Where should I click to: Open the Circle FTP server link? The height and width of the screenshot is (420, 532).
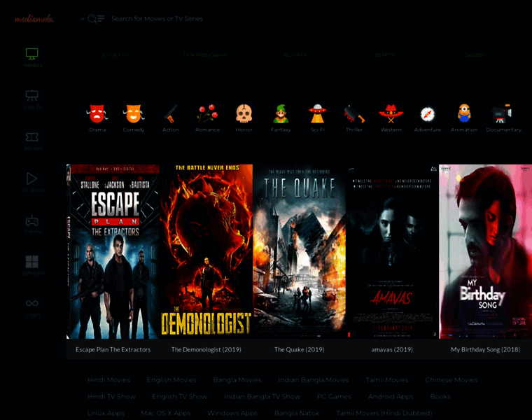pyautogui.click(x=115, y=55)
